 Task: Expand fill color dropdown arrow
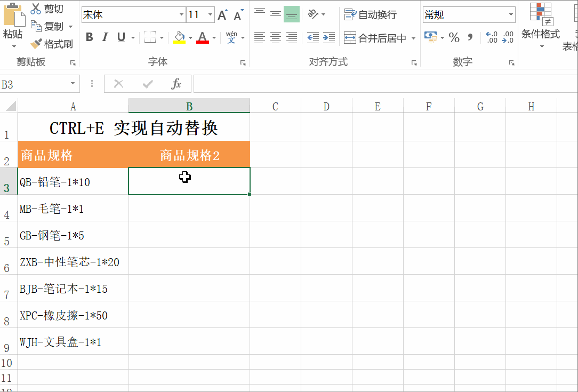point(190,38)
